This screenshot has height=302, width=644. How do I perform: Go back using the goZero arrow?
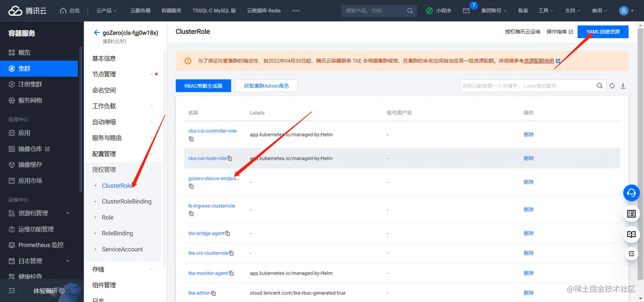97,33
